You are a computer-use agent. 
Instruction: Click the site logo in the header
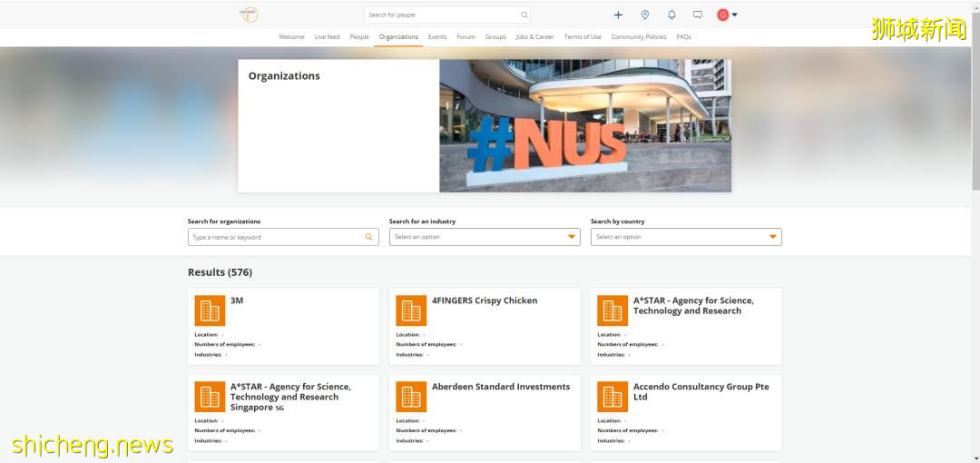click(248, 15)
